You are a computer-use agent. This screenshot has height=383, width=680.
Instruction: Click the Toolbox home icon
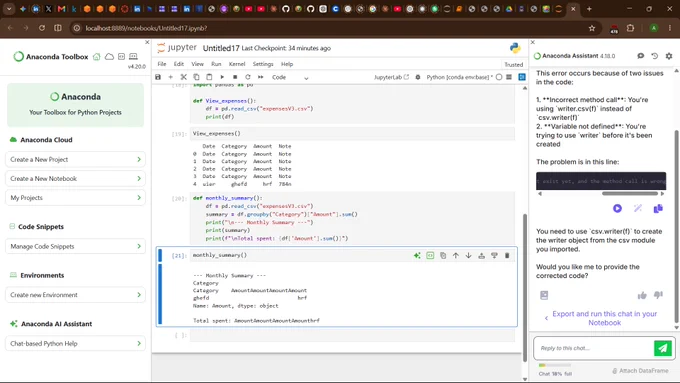click(97, 57)
